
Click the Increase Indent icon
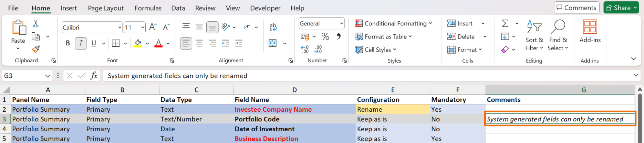pyautogui.click(x=239, y=43)
